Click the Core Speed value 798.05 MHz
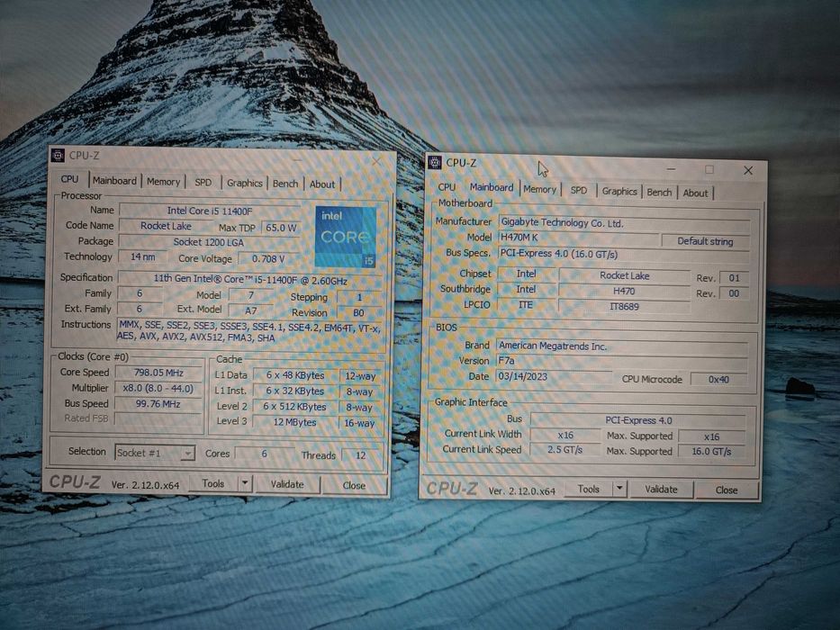 158,373
